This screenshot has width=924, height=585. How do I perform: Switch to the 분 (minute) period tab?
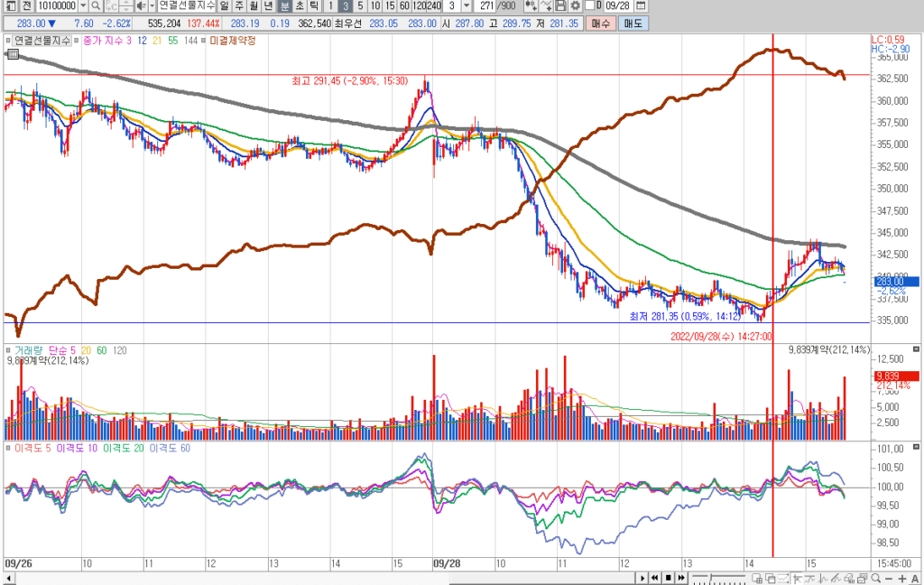285,5
